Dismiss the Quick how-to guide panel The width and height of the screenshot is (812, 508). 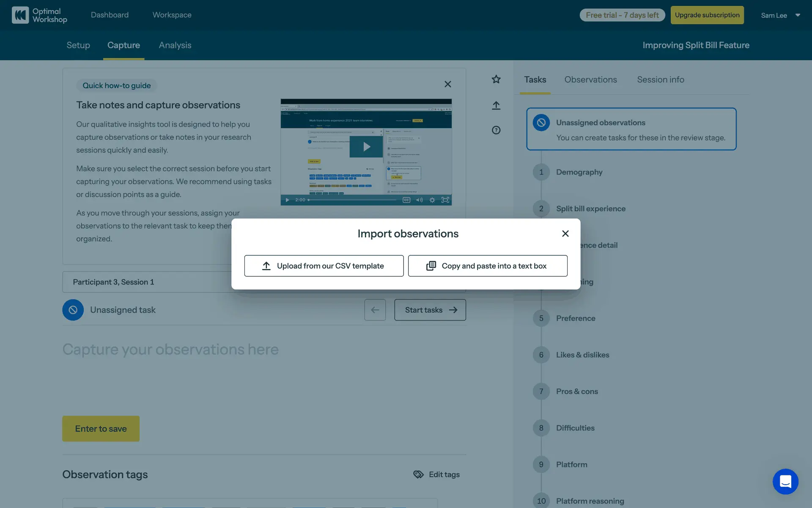[x=448, y=84]
